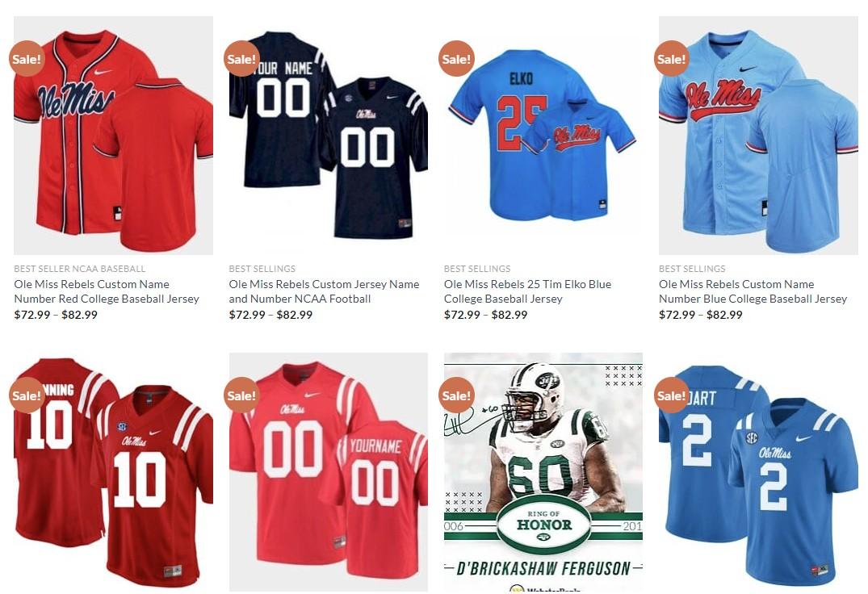This screenshot has width=868, height=594.
Task: Click Sale badge on Elko blue jersey
Action: (x=456, y=59)
